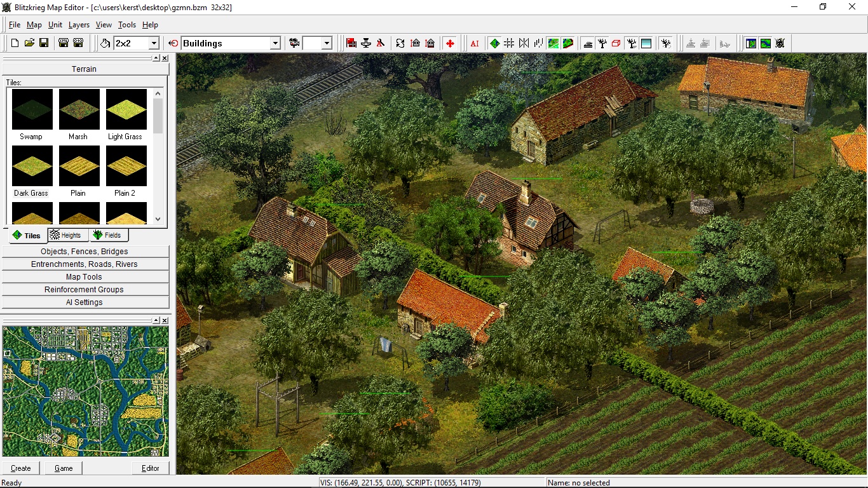The height and width of the screenshot is (488, 868).
Task: Toggle the red box outline icon
Action: tap(616, 43)
